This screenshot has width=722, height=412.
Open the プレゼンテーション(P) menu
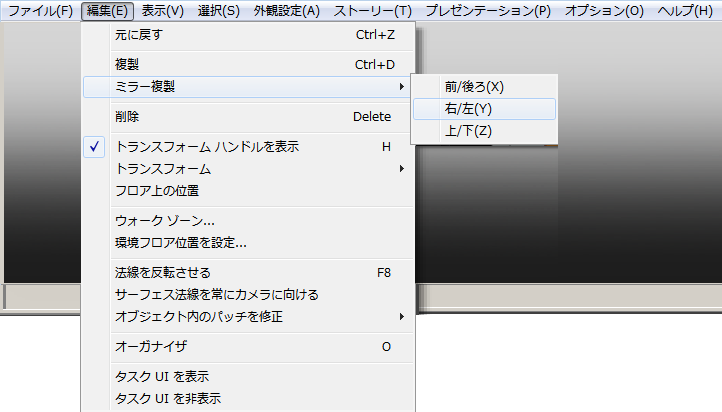488,11
